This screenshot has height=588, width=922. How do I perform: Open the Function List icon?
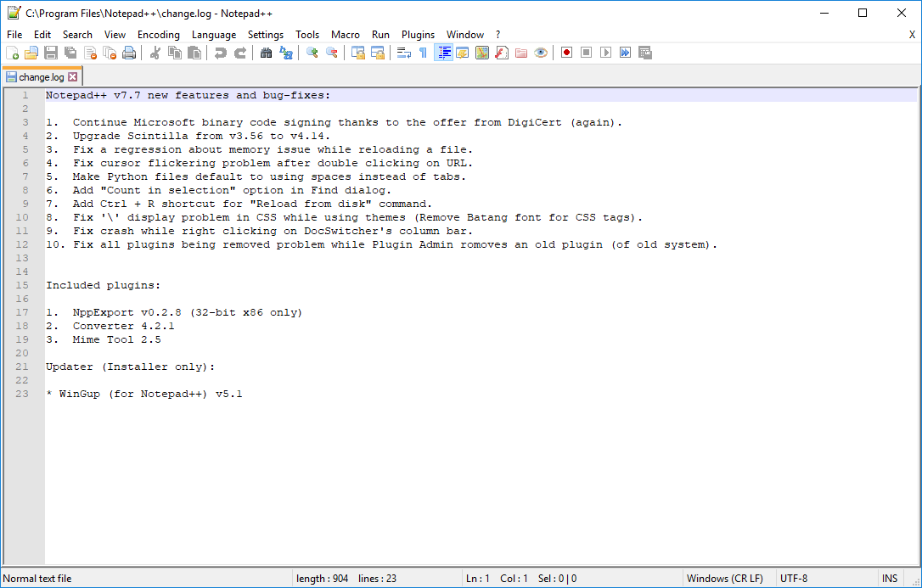pyautogui.click(x=502, y=53)
